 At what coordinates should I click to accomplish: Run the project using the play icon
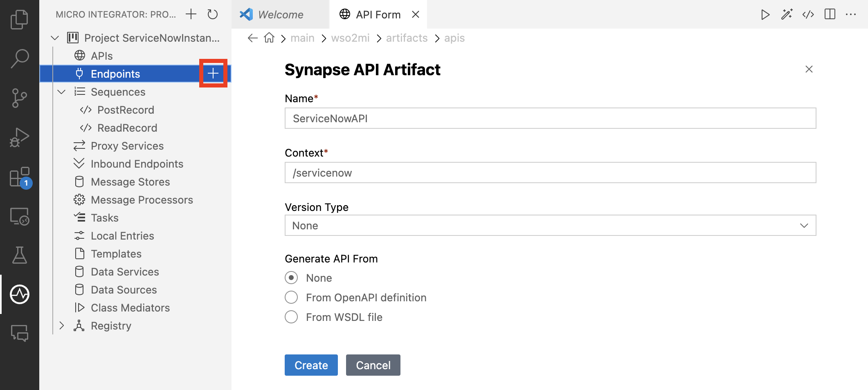[765, 15]
